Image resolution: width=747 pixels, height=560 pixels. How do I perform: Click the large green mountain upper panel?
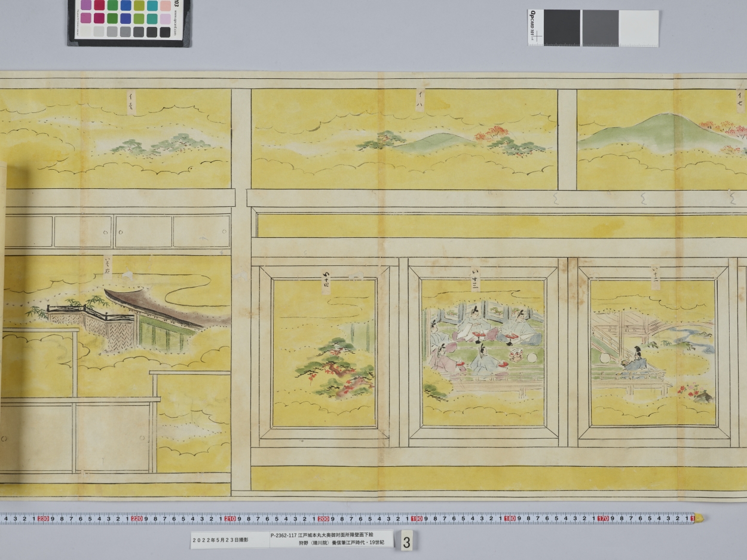pyautogui.click(x=662, y=139)
